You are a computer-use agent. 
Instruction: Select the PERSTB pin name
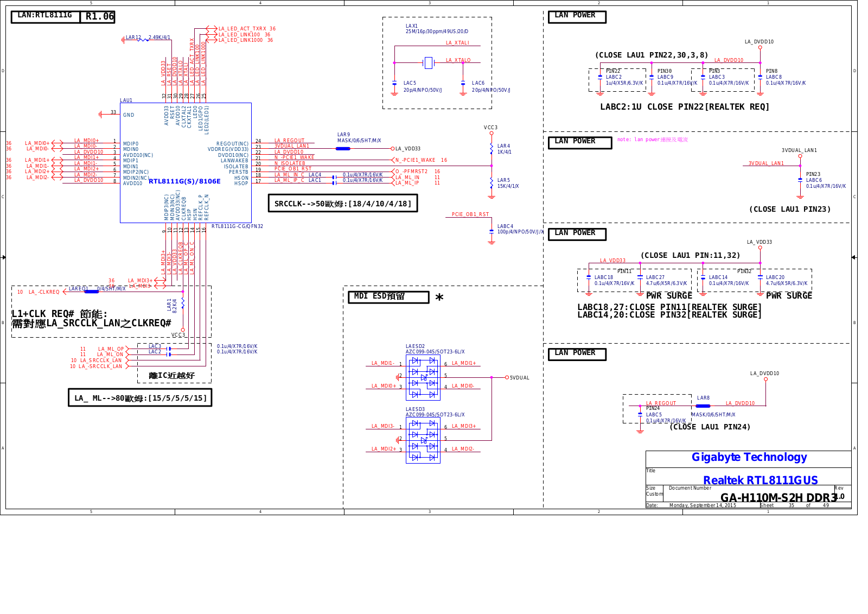(239, 172)
